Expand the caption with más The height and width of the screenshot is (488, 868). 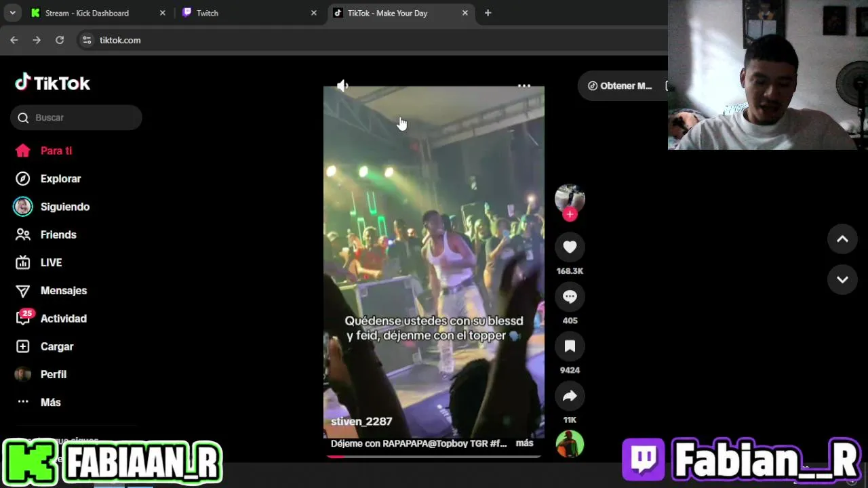pos(525,443)
